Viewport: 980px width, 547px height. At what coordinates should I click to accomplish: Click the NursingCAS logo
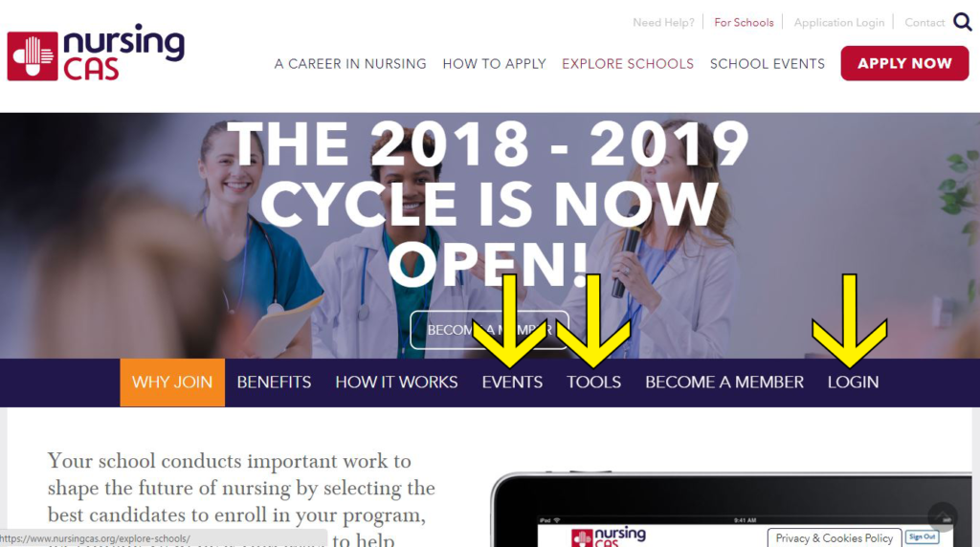96,54
